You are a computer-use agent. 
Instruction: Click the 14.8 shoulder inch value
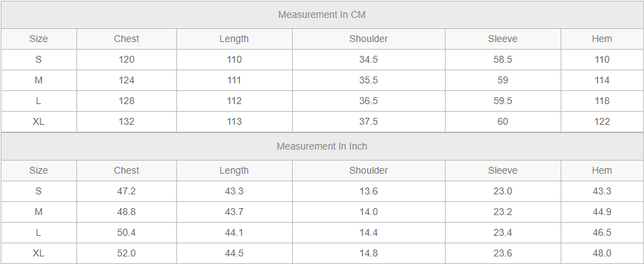pos(368,253)
